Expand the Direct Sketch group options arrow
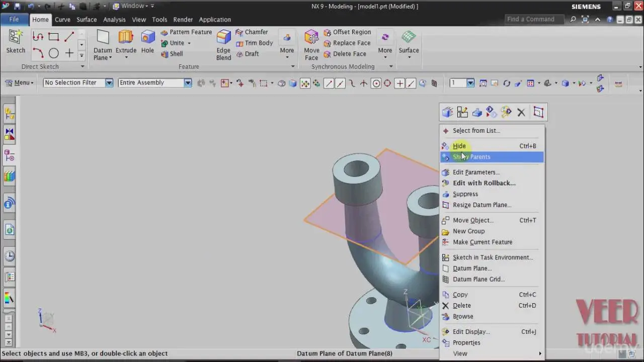Screen dimensions: 644x362 [83, 66]
